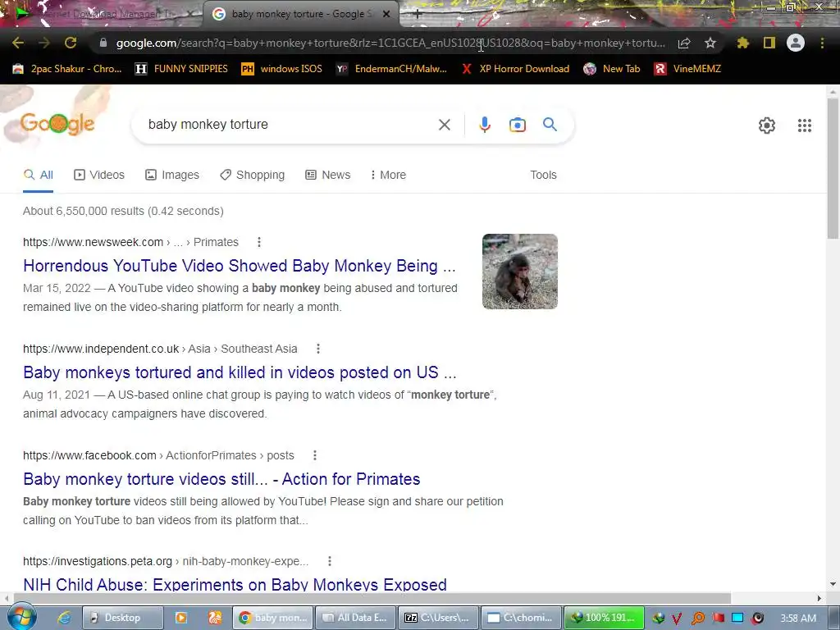
Task: Reload the page with the refresh icon
Action: [71, 43]
